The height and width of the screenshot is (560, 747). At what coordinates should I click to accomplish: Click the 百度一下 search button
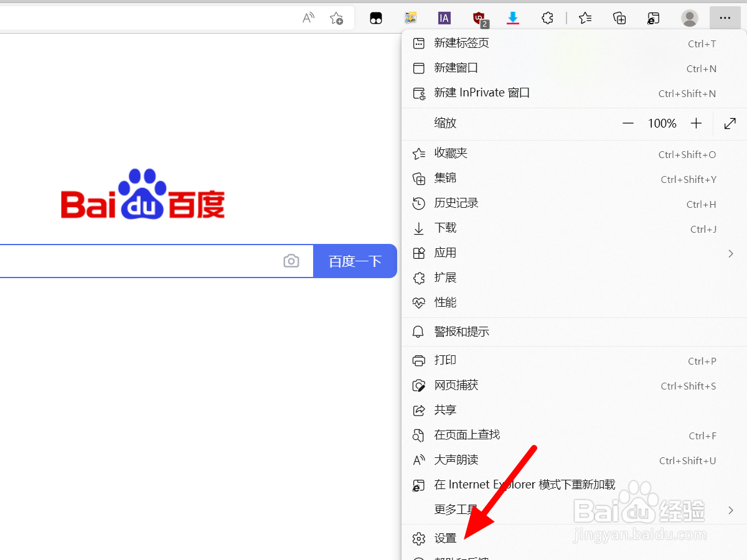[x=355, y=261]
